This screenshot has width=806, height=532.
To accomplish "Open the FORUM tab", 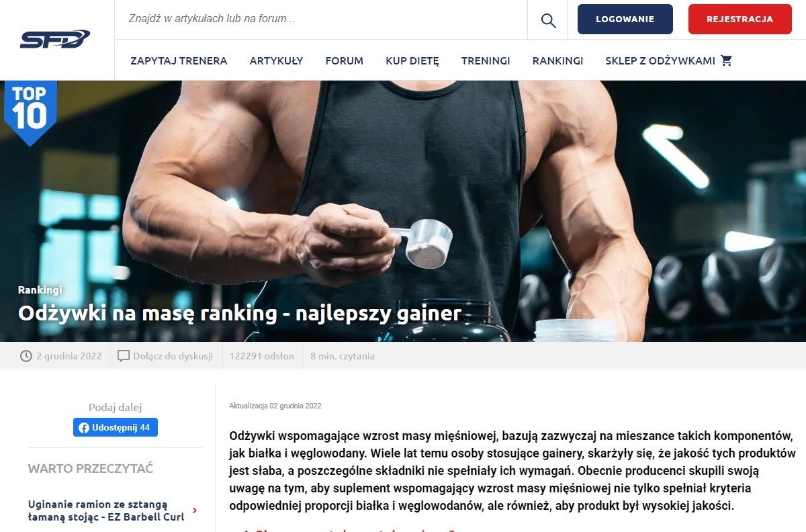I will pyautogui.click(x=344, y=60).
